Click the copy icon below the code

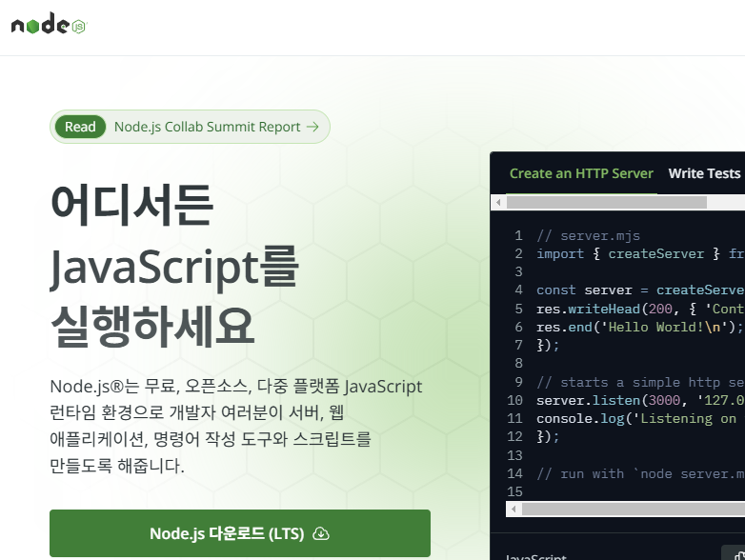coord(738,556)
